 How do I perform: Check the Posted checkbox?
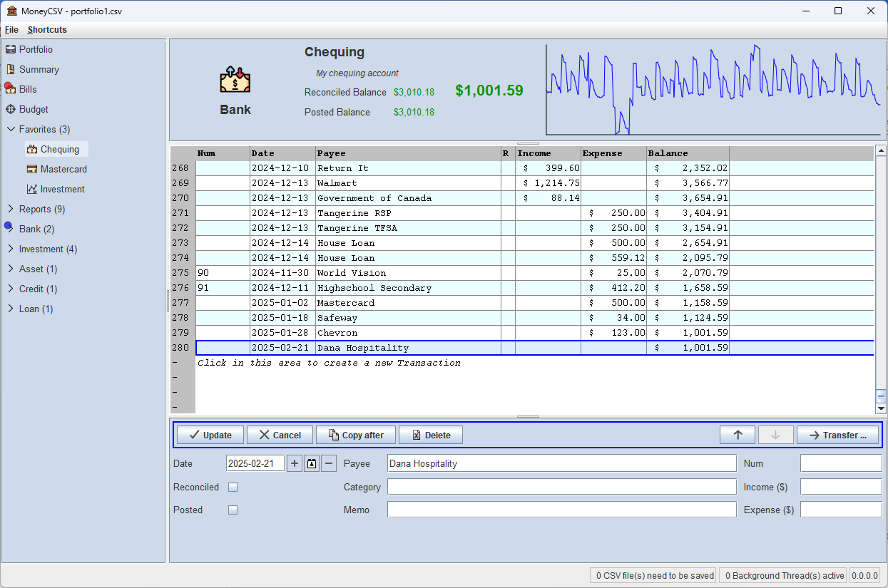(x=233, y=510)
